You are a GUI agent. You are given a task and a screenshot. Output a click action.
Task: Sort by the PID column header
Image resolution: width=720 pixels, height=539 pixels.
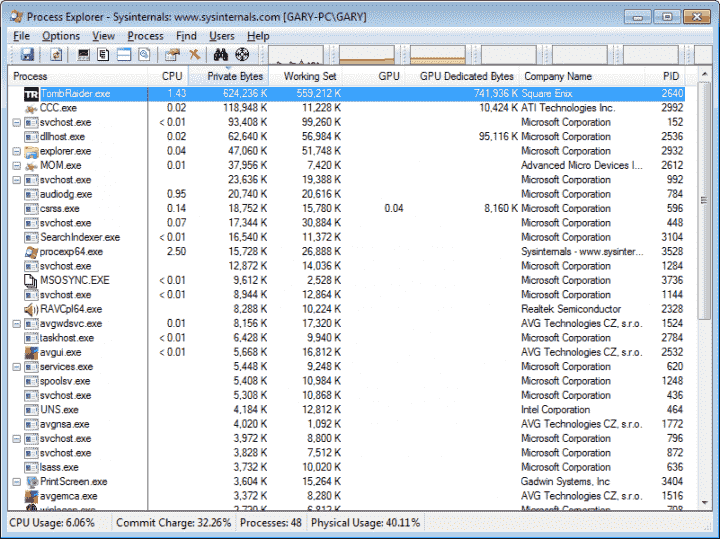coord(665,76)
